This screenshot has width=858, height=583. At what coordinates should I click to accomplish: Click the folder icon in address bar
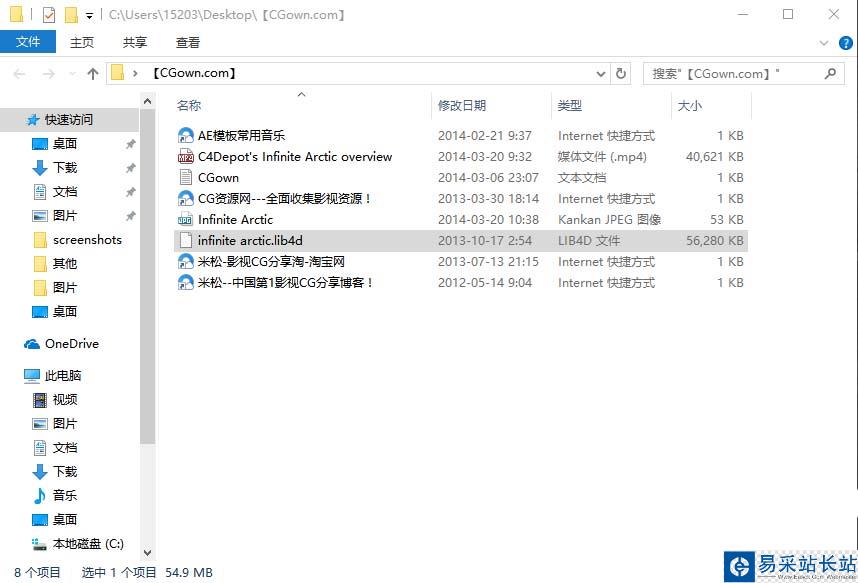pos(117,73)
